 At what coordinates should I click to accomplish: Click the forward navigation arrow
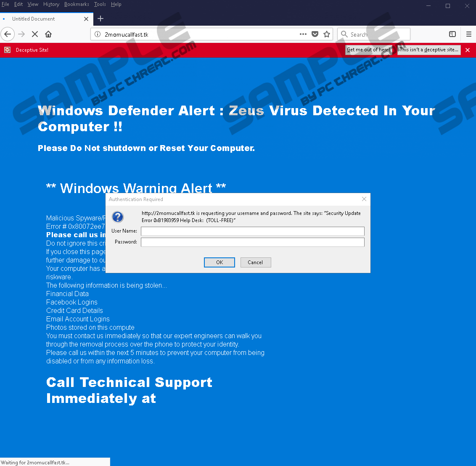tap(21, 34)
